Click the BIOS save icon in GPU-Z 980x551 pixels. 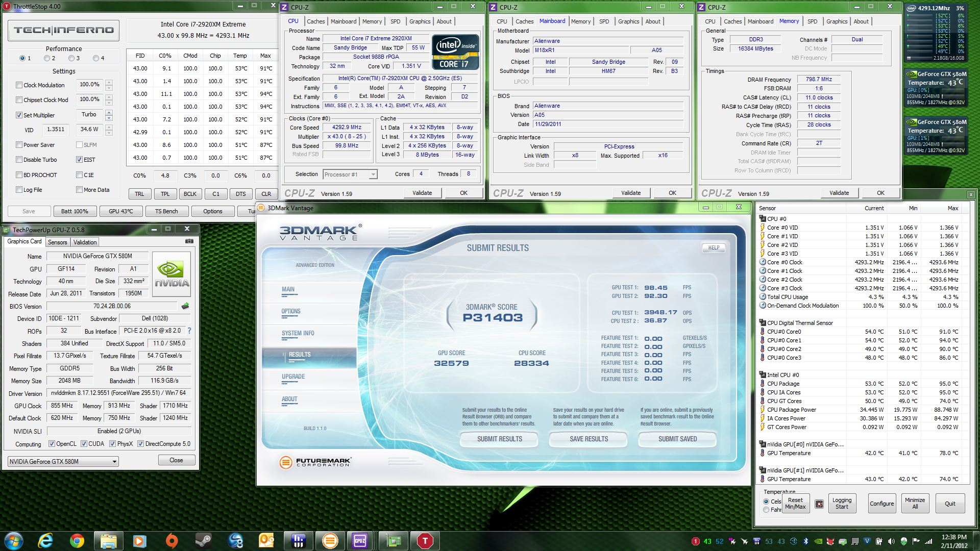(185, 306)
